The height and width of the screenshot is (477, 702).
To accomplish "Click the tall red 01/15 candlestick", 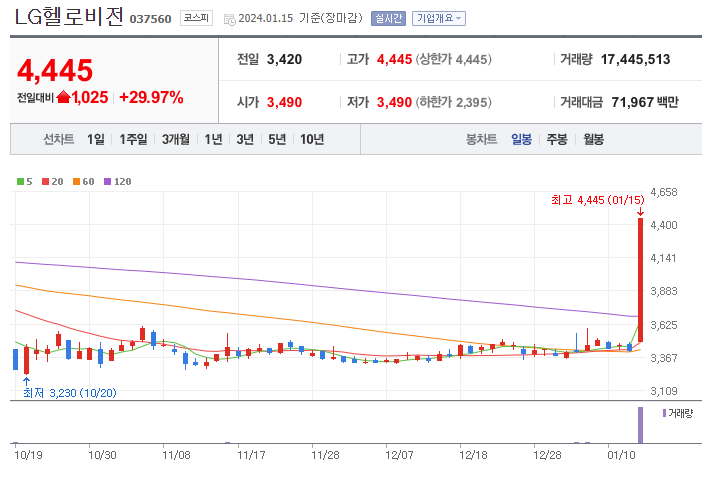I will pos(640,280).
